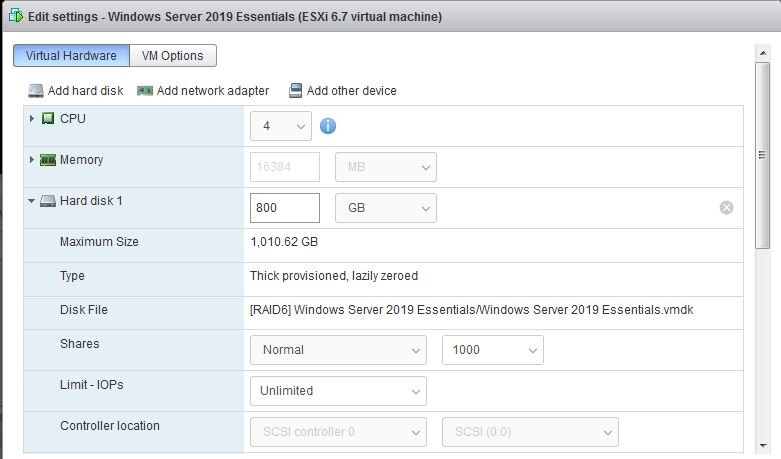781x459 pixels.
Task: Select the Virtual Hardware tab
Action: click(x=71, y=56)
